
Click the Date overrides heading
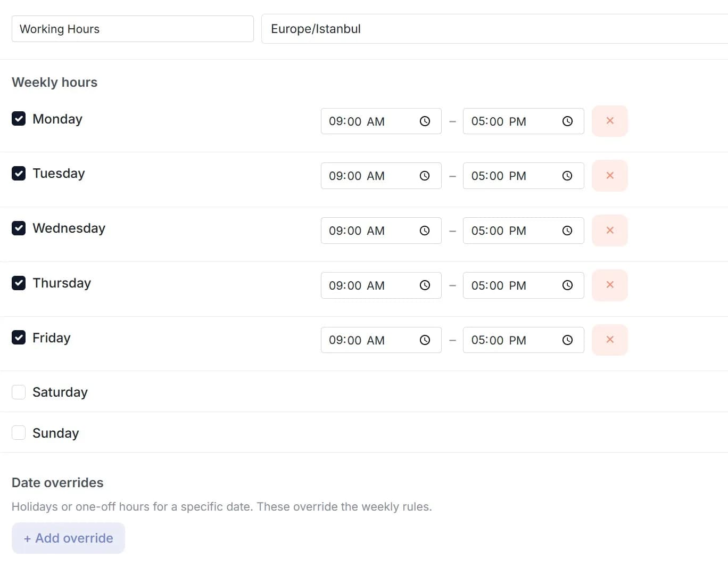pyautogui.click(x=57, y=483)
